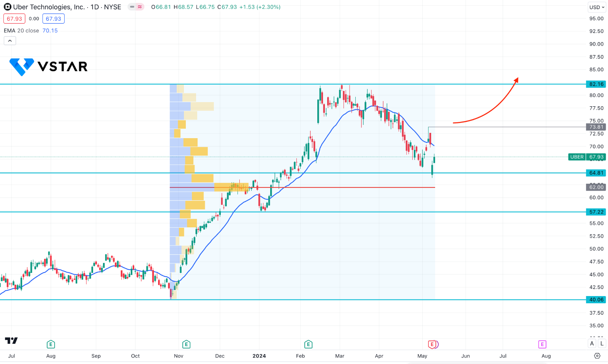
Task: Open the November earnings marker
Action: click(186, 344)
